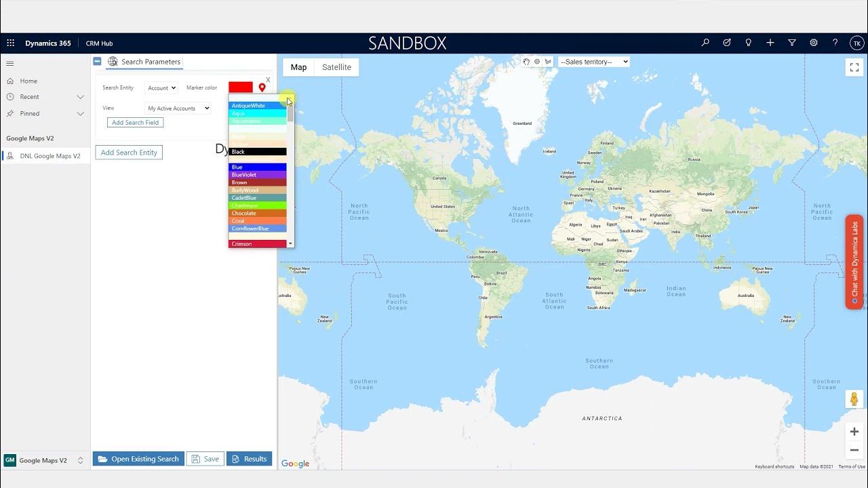Open the Google Maps V2 area switcher arrows

80,460
